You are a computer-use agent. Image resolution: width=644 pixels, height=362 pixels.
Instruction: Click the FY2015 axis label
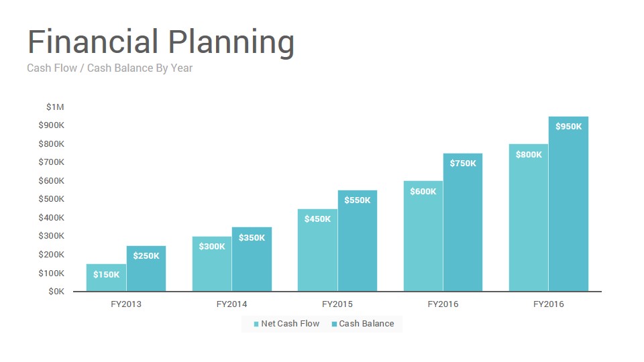[x=337, y=304]
